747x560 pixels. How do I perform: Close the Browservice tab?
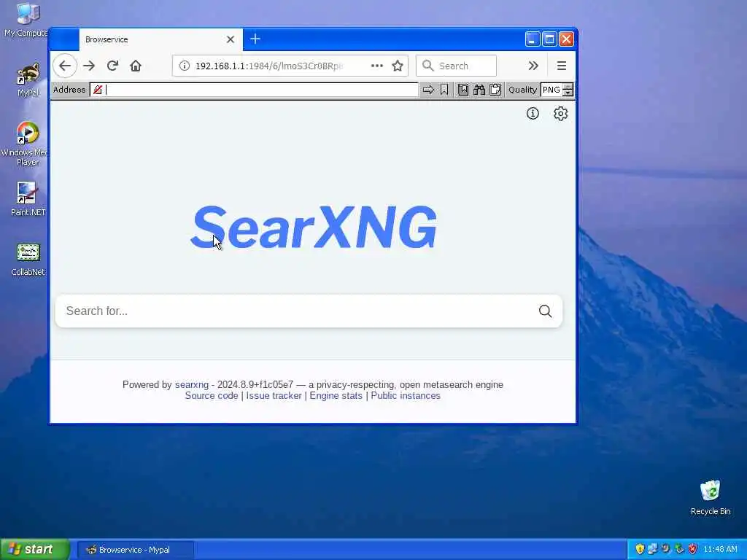(x=231, y=39)
